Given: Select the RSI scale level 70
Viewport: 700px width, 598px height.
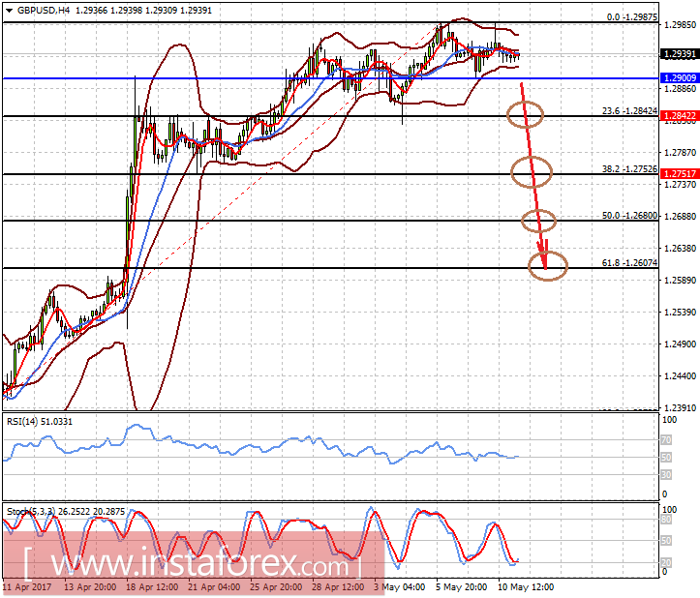Looking at the screenshot, I should 666,440.
